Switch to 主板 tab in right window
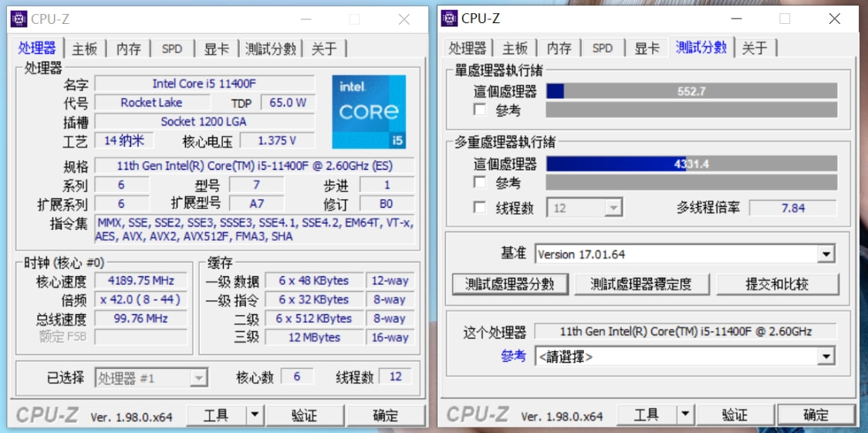The height and width of the screenshot is (433, 868). coord(515,49)
